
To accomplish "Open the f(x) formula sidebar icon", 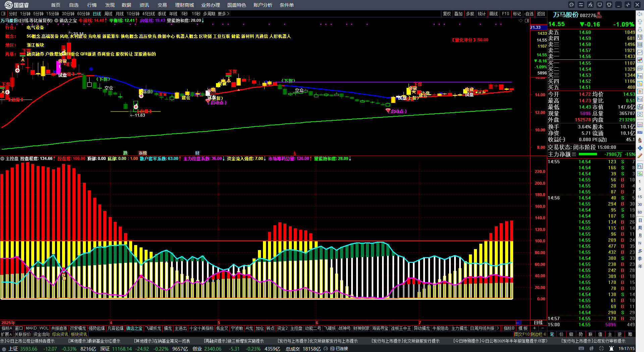I will pyautogui.click(x=640, y=107).
